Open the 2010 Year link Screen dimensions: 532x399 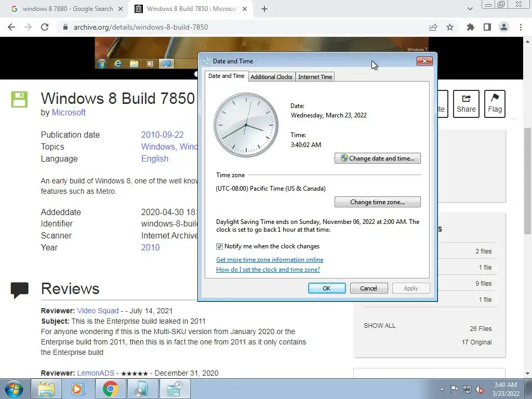click(150, 247)
